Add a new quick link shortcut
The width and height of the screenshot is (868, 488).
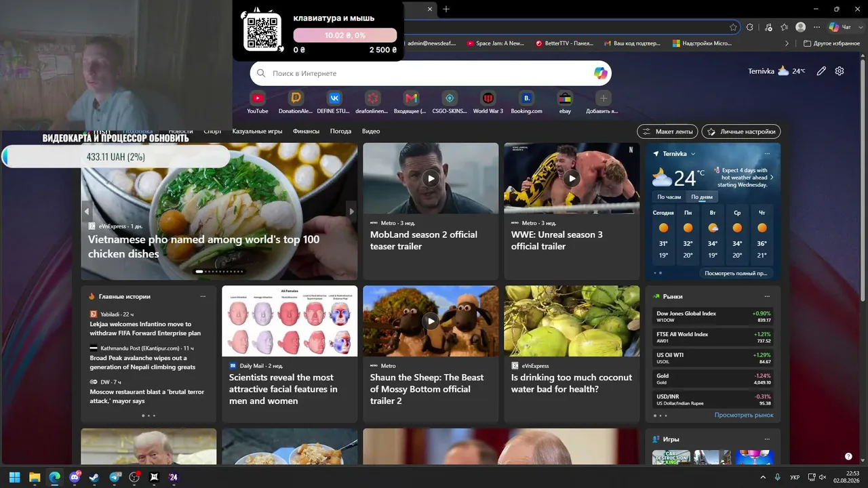coord(603,102)
